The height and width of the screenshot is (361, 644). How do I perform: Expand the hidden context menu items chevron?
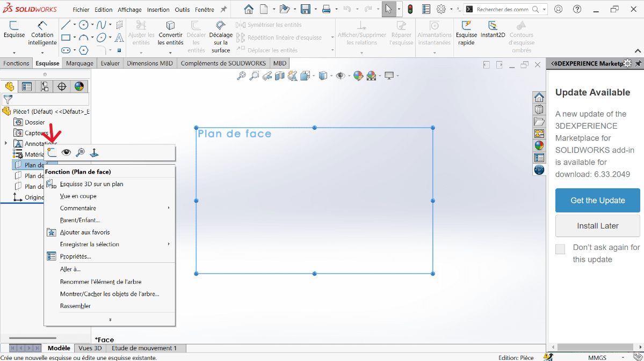coord(110,320)
